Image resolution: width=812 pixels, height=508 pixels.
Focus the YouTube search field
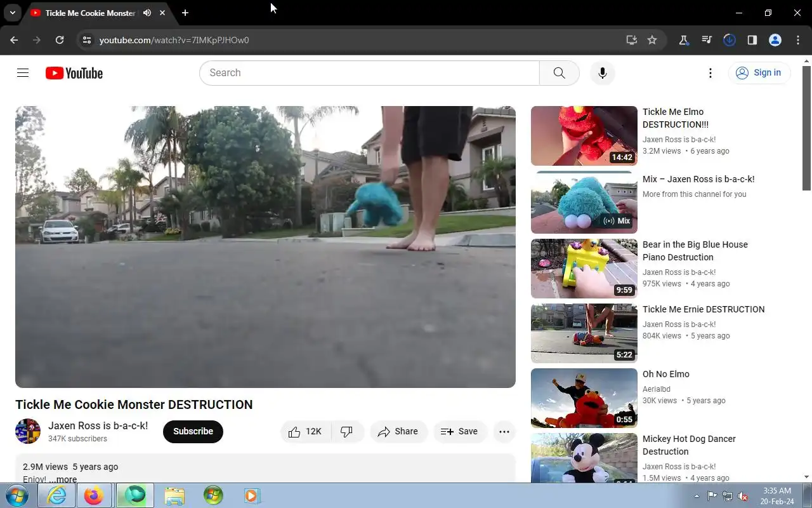point(369,73)
